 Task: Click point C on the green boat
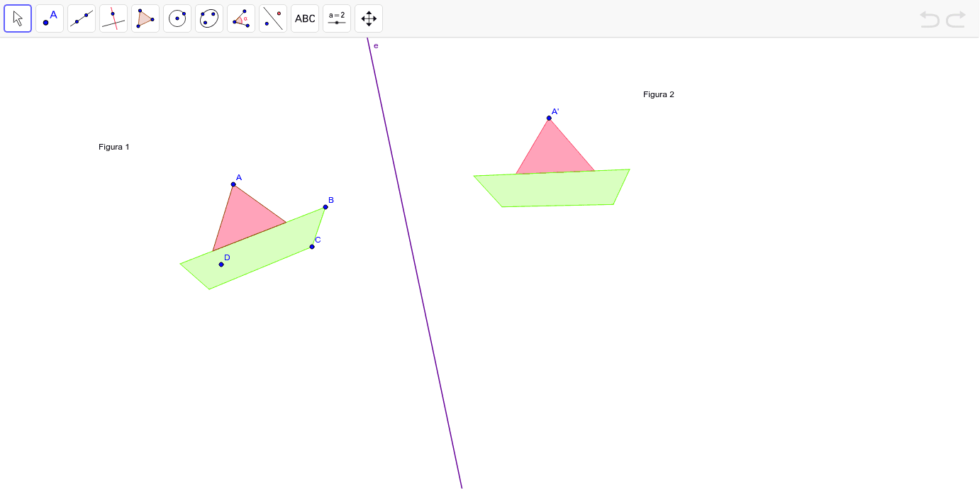[x=312, y=247]
